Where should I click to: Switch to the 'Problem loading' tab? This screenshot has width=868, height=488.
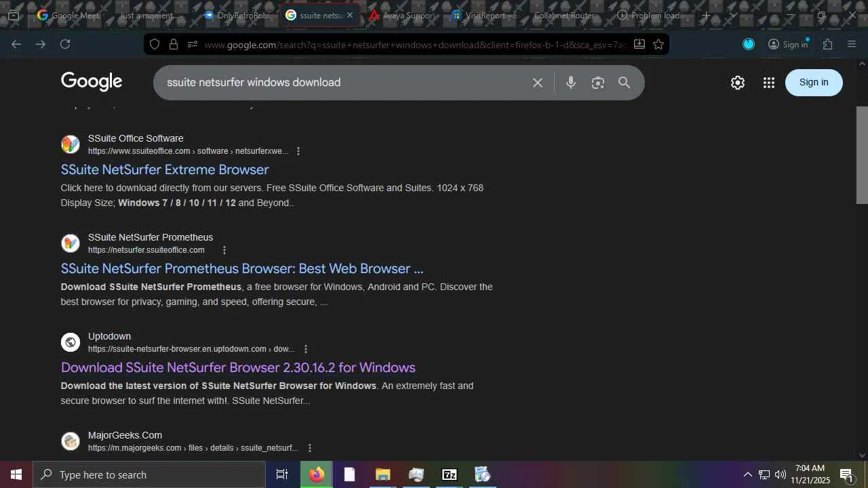tap(649, 15)
